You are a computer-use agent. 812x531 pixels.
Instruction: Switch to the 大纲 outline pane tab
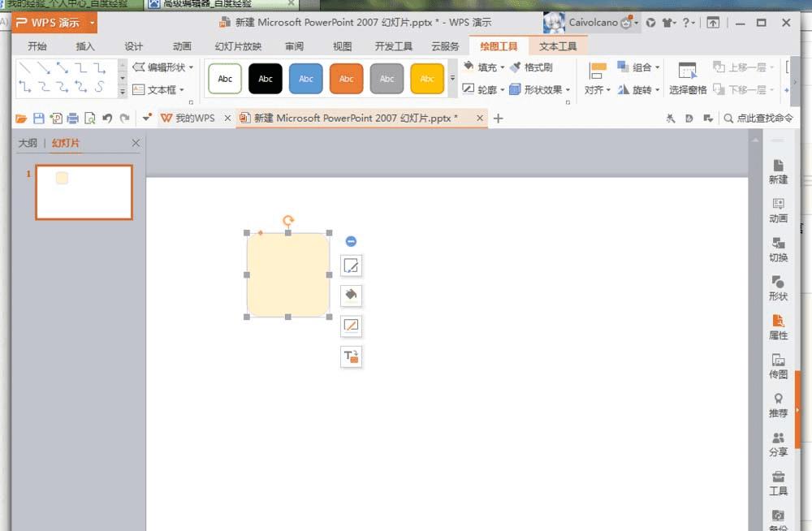tap(28, 143)
